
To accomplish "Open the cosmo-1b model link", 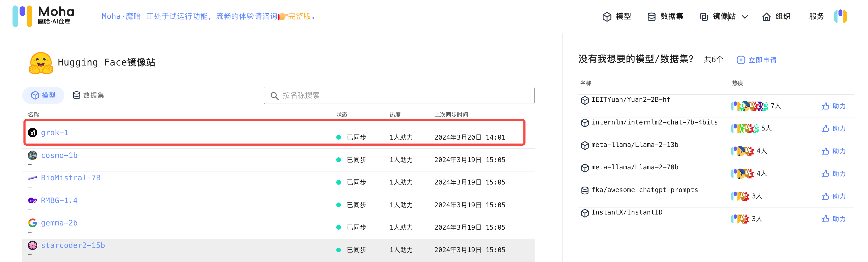I will [59, 156].
